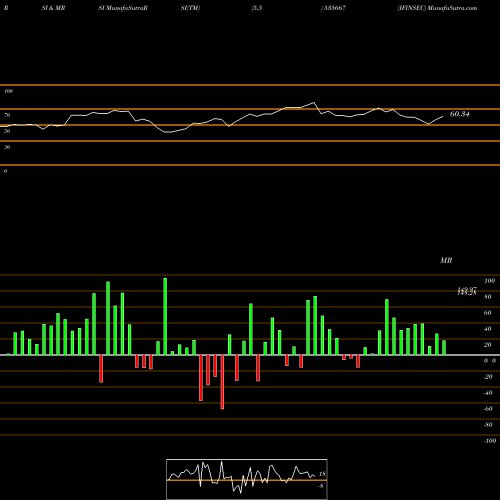
Task: Click the RSI axis label 0
Action: point(5,171)
